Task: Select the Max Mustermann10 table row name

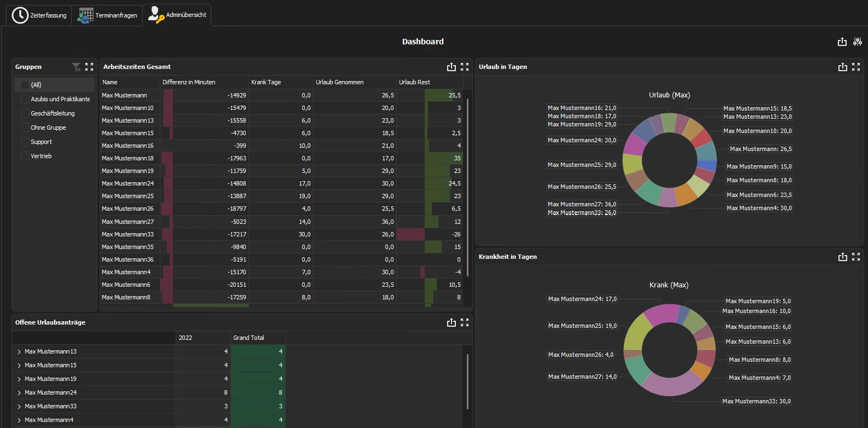Action: [128, 108]
